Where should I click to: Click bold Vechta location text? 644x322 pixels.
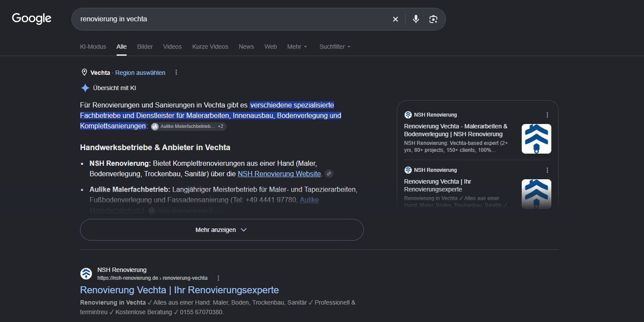pos(100,73)
